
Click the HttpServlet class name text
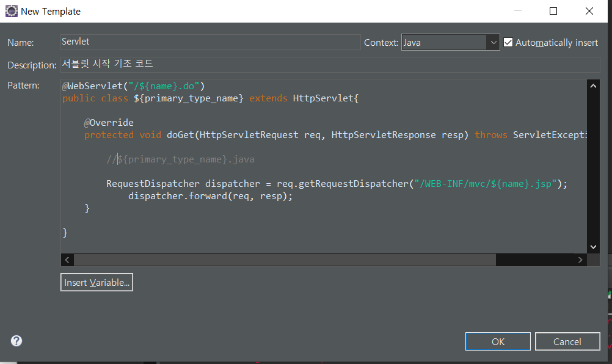tap(324, 98)
